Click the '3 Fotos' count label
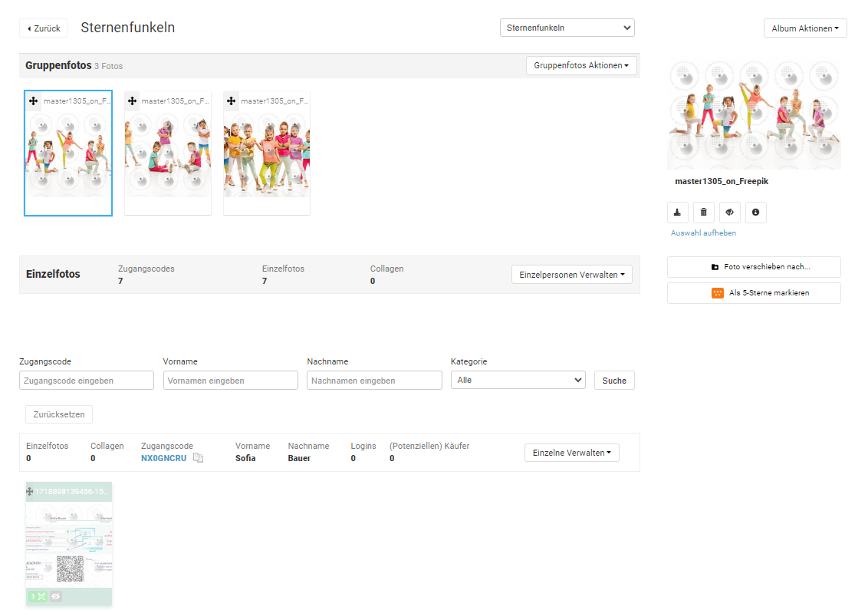The image size is (868, 610). coord(109,66)
